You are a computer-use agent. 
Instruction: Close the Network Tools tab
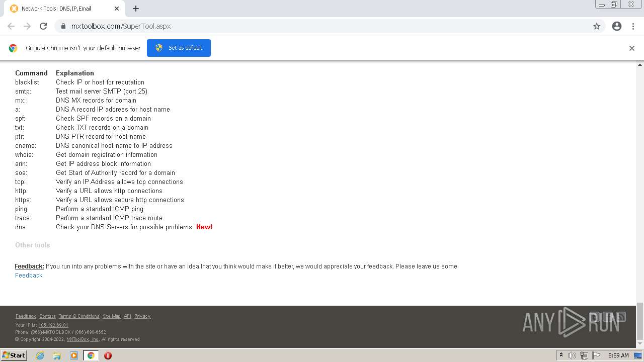coord(117,9)
